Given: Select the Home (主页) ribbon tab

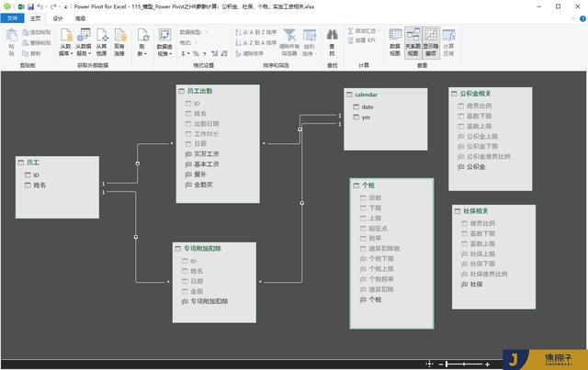Looking at the screenshot, I should pos(35,18).
